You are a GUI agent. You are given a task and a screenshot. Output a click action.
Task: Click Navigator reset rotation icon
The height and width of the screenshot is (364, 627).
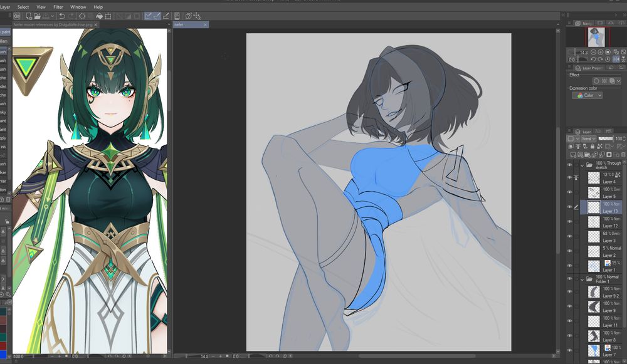click(x=608, y=59)
